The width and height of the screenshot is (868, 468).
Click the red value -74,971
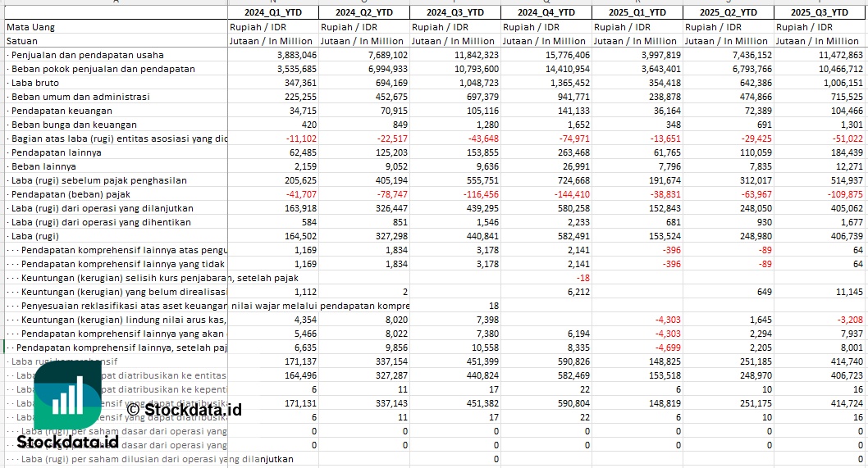pyautogui.click(x=574, y=139)
